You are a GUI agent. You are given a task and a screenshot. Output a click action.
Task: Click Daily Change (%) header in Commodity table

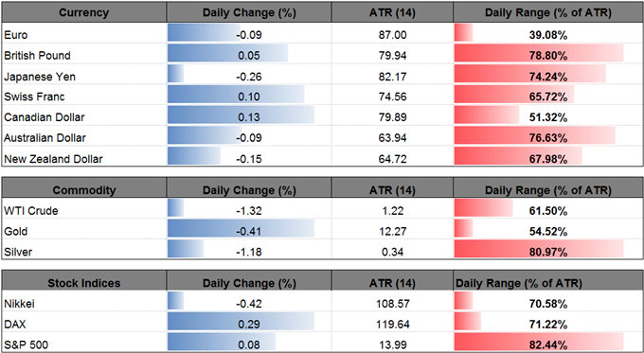point(249,187)
